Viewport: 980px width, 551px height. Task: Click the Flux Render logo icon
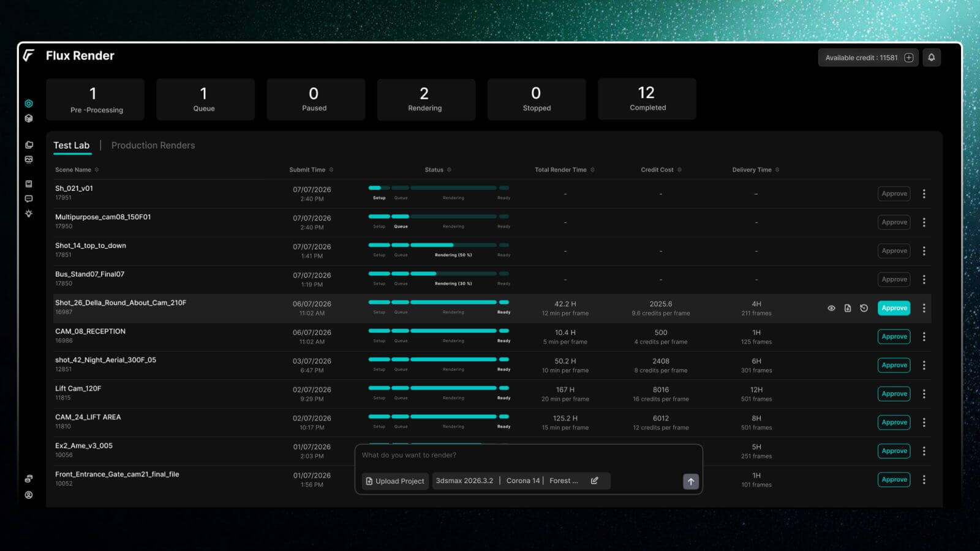click(29, 55)
